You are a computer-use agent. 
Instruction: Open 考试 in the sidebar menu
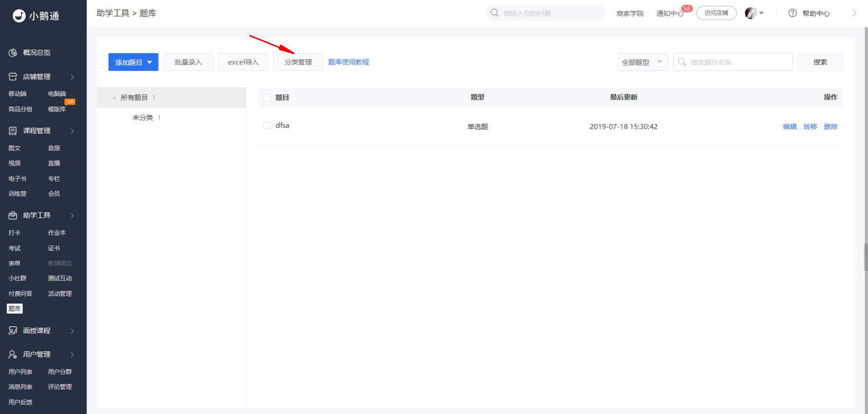[x=15, y=248]
